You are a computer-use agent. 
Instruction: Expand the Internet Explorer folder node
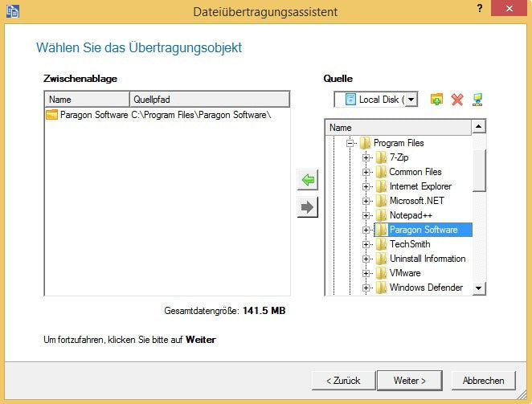click(x=366, y=186)
